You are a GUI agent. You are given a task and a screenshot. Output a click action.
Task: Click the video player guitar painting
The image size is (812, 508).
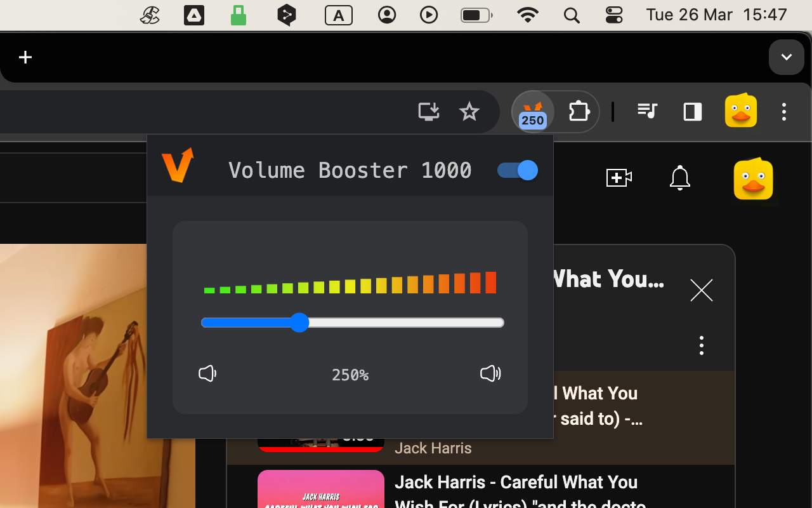[x=98, y=376]
